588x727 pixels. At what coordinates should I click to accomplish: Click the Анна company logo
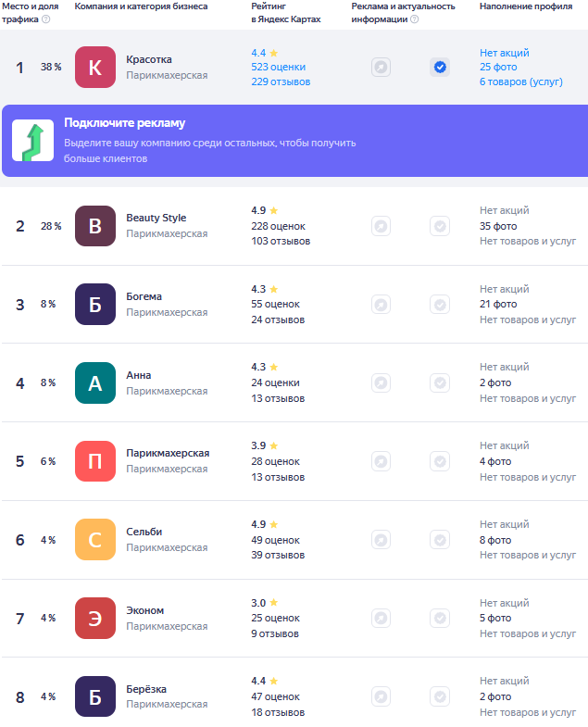tap(95, 383)
